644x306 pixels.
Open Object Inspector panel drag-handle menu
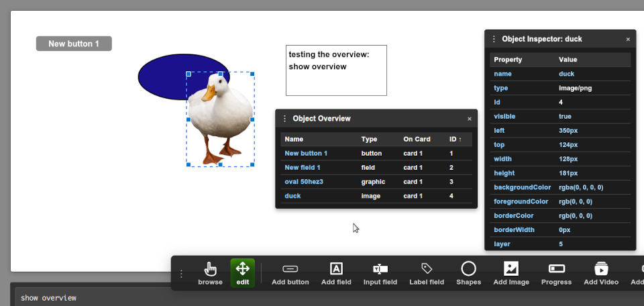click(x=494, y=40)
